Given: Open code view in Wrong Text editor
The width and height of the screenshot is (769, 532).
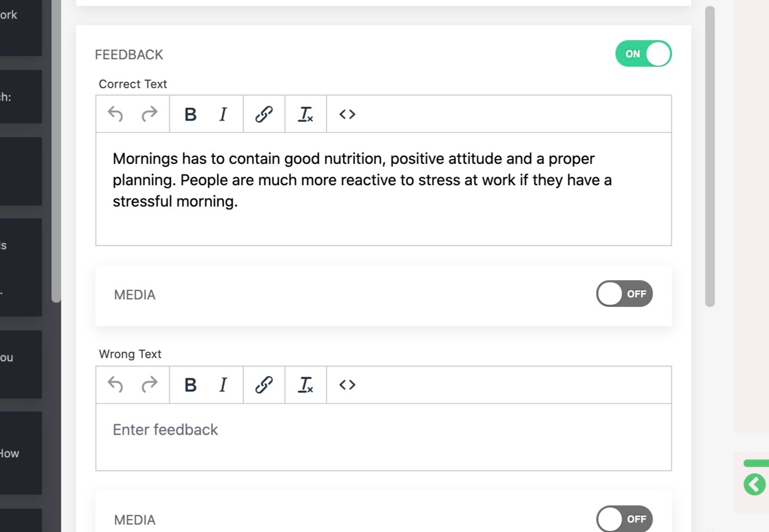Looking at the screenshot, I should (347, 385).
